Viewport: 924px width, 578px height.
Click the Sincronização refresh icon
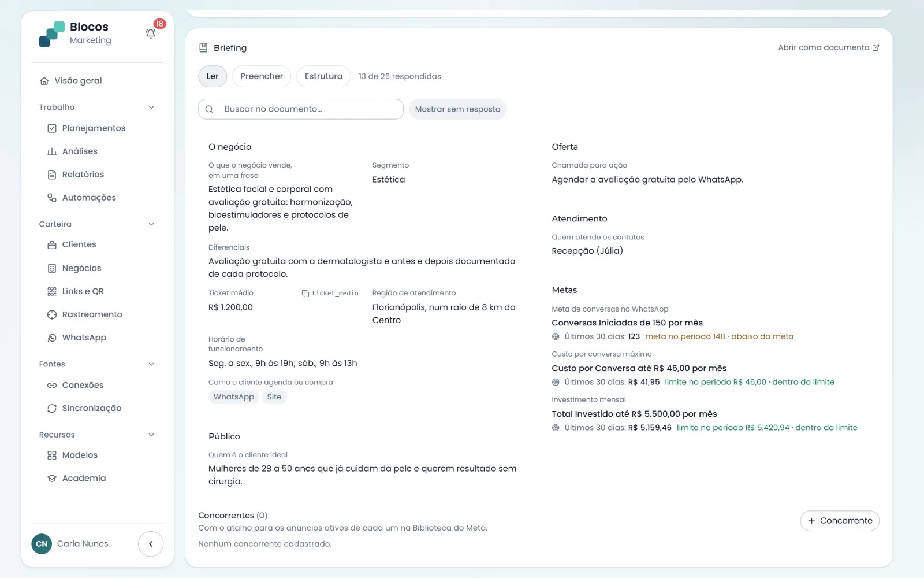pyautogui.click(x=52, y=409)
